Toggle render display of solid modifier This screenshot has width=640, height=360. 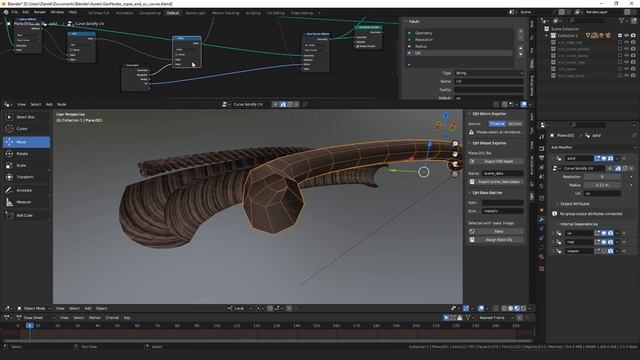click(x=611, y=158)
